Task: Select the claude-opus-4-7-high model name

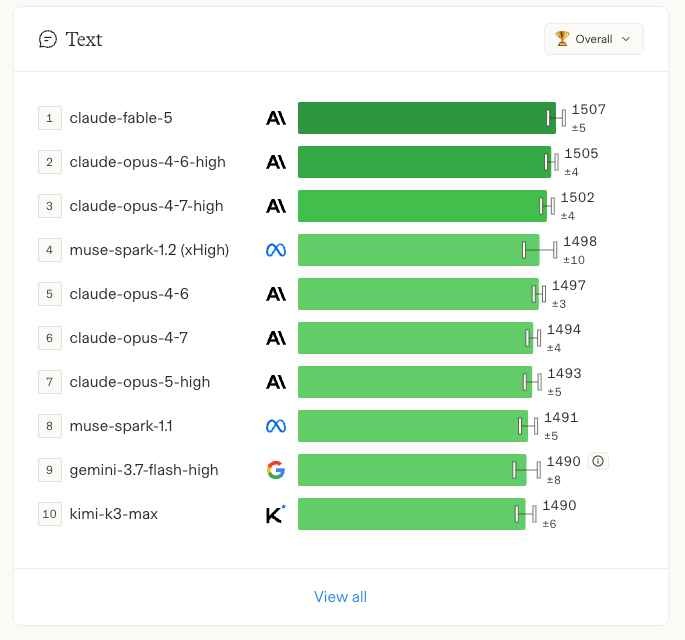Action: tap(146, 206)
